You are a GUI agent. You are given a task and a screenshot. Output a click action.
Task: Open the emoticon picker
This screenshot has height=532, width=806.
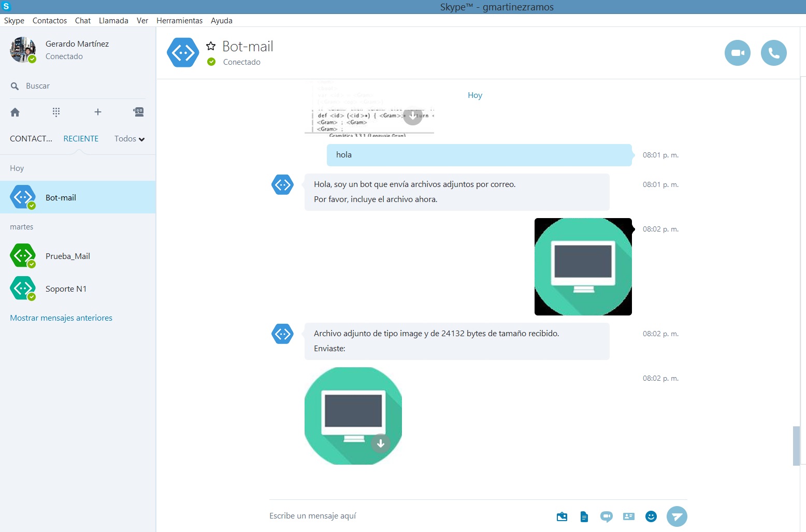651,516
